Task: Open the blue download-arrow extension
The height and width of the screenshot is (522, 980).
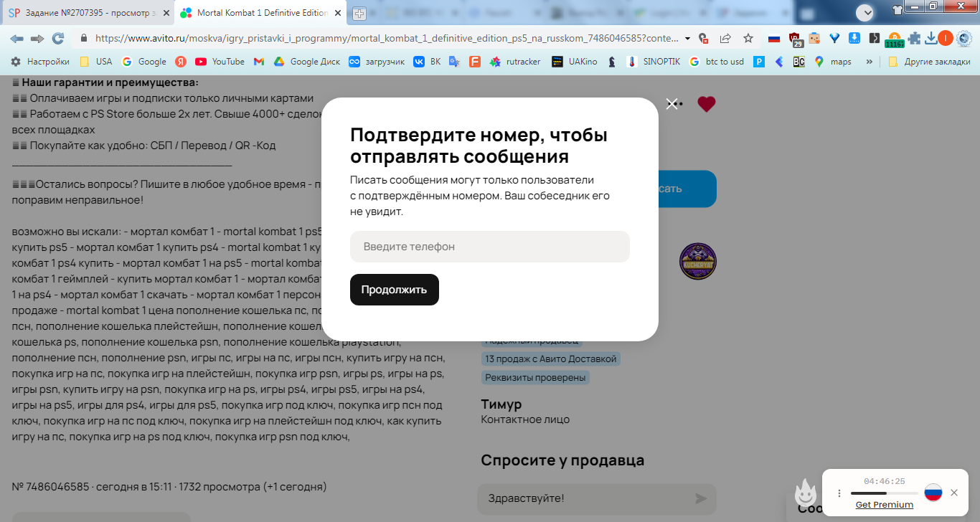Action: click(854, 39)
